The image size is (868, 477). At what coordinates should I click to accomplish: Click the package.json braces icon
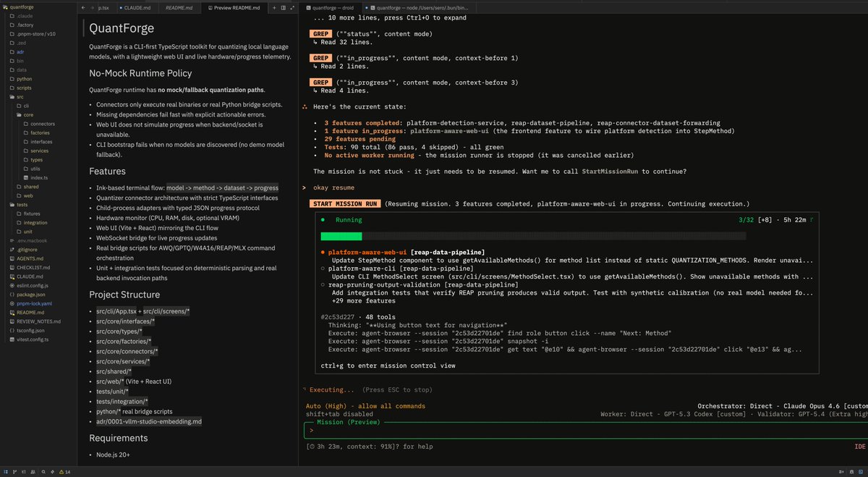12,295
